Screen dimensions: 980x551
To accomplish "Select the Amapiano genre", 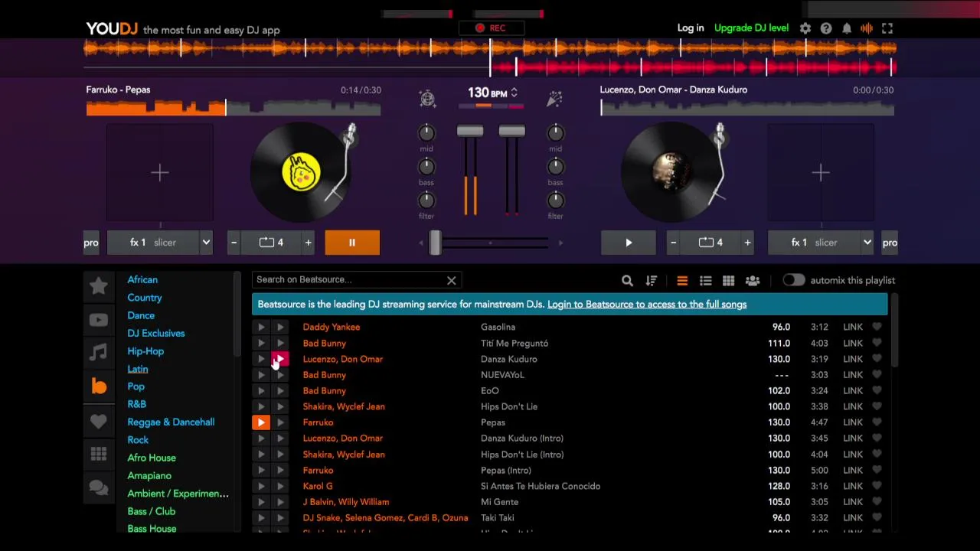I will [149, 476].
